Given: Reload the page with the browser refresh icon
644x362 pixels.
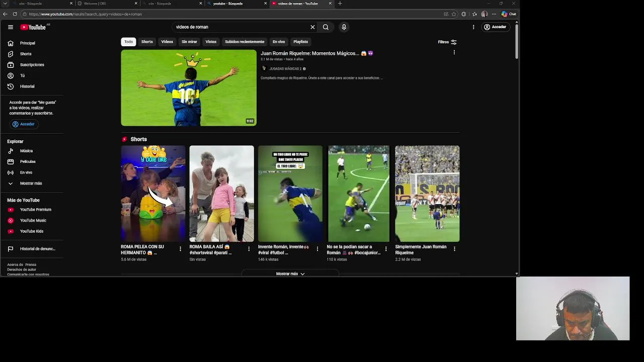Looking at the screenshot, I should (15, 14).
